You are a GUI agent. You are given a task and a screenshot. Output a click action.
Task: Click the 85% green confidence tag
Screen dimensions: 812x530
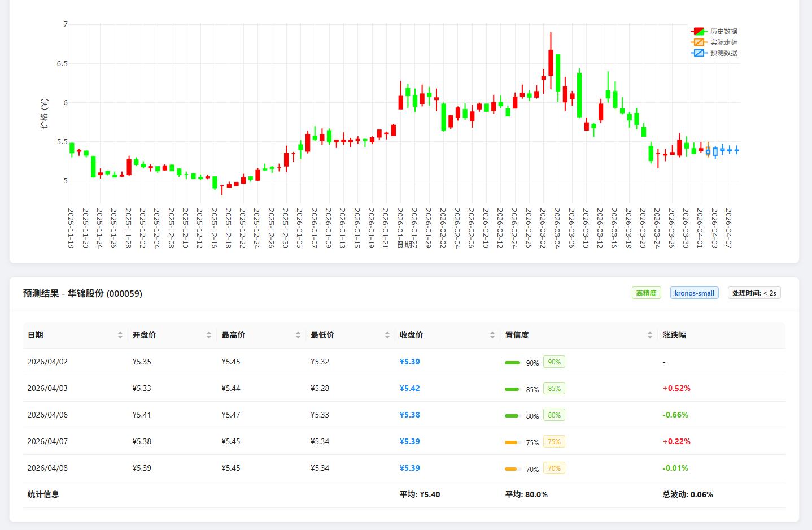[554, 389]
